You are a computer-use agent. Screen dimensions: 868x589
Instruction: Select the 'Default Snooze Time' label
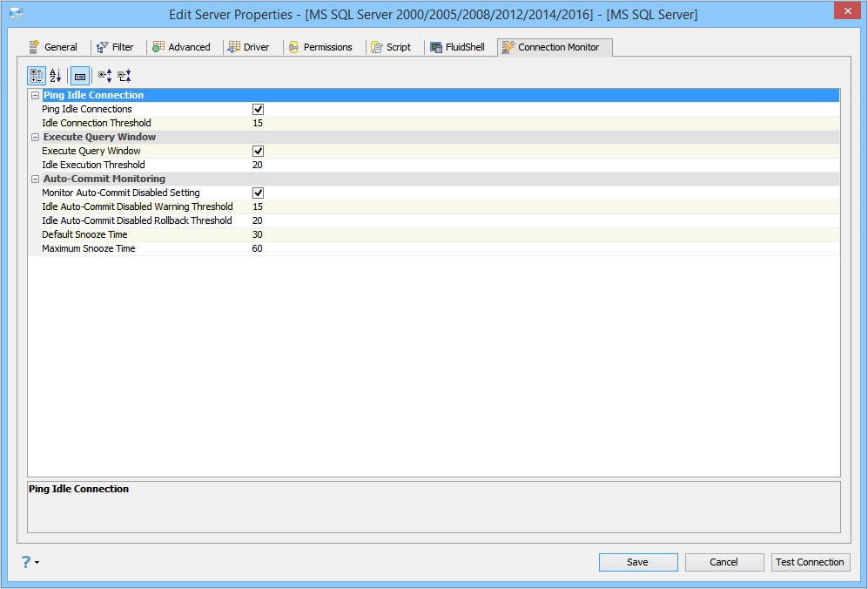[84, 234]
